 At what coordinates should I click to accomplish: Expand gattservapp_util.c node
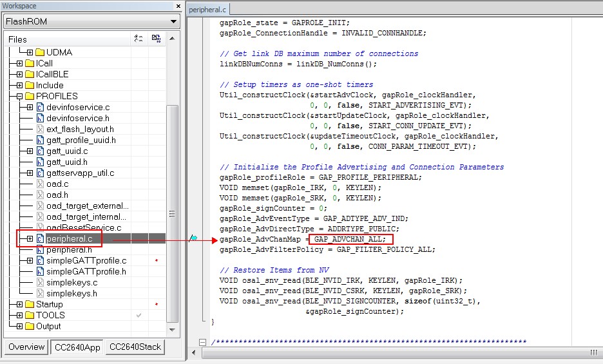(x=30, y=173)
